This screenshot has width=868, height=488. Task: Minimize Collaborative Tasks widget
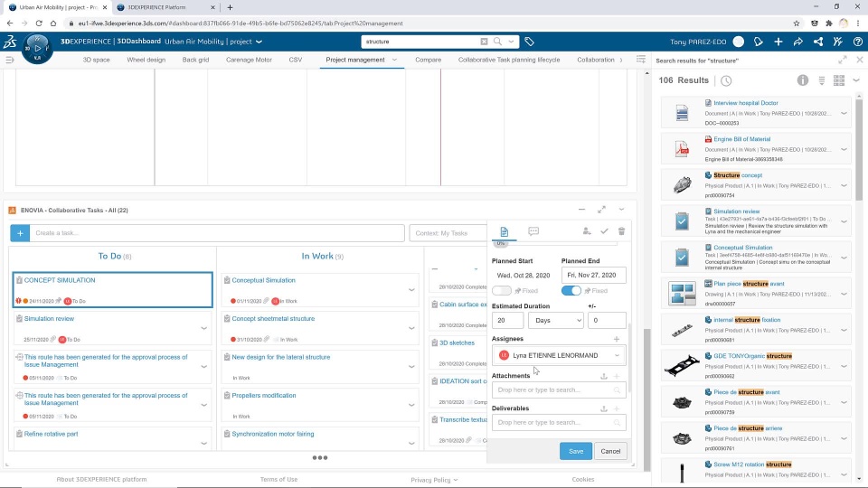point(581,210)
